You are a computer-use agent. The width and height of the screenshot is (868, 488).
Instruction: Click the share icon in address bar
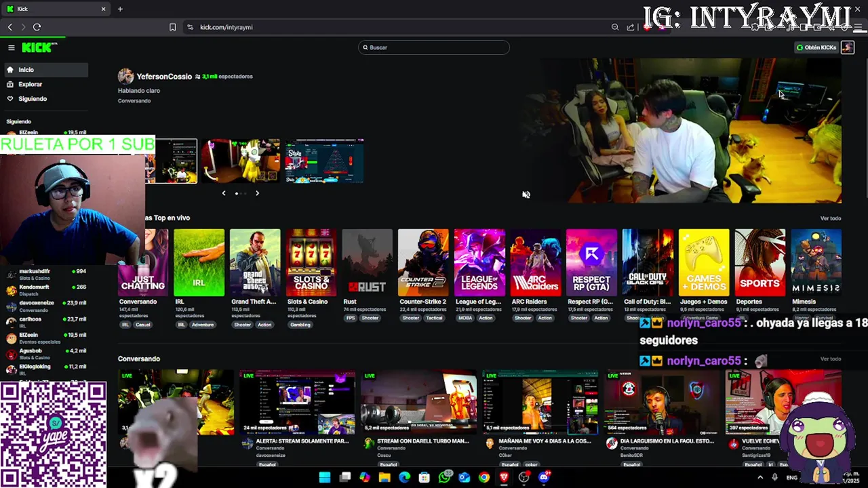tap(631, 27)
